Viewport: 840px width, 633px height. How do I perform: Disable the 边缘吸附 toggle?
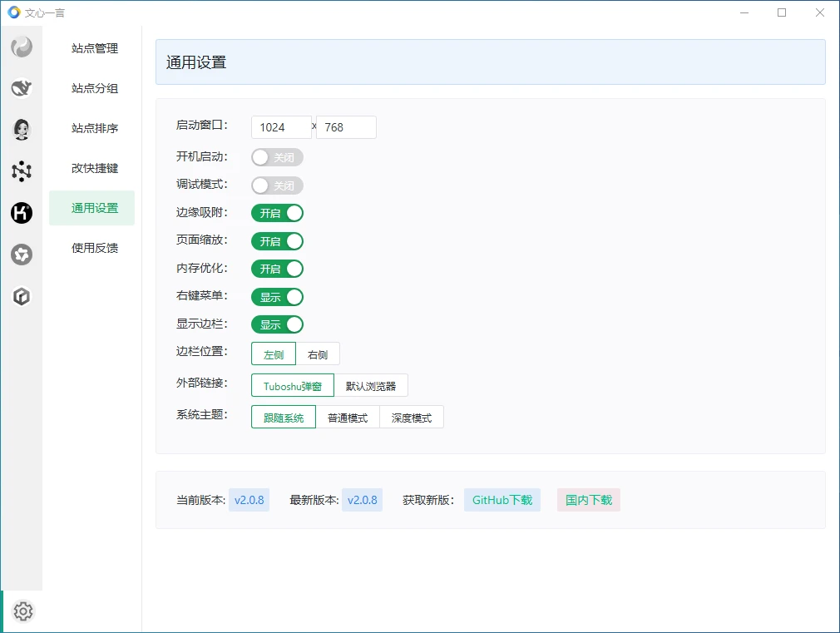coord(277,213)
